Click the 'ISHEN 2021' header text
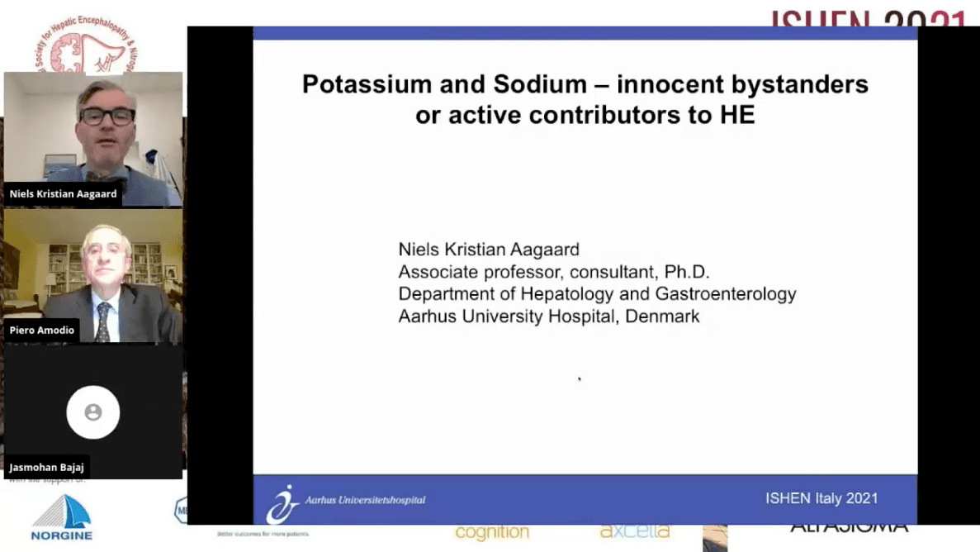The width and height of the screenshot is (980, 552). (x=869, y=19)
